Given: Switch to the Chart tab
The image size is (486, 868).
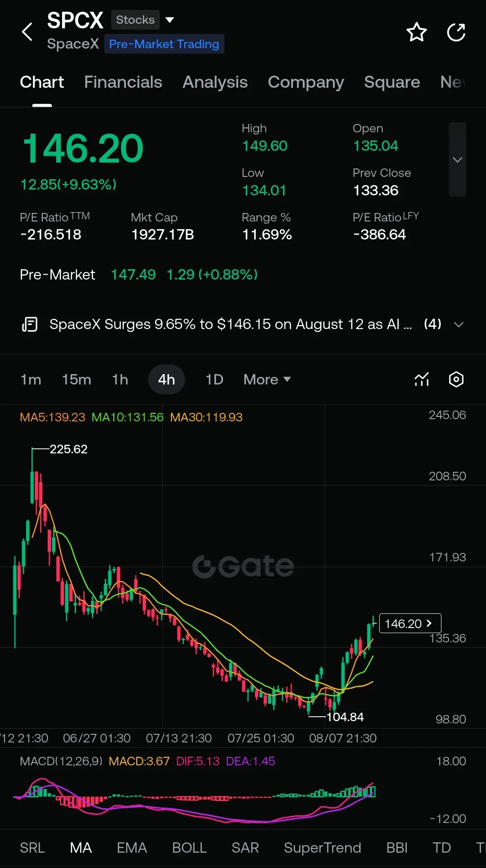Looking at the screenshot, I should pos(42,82).
